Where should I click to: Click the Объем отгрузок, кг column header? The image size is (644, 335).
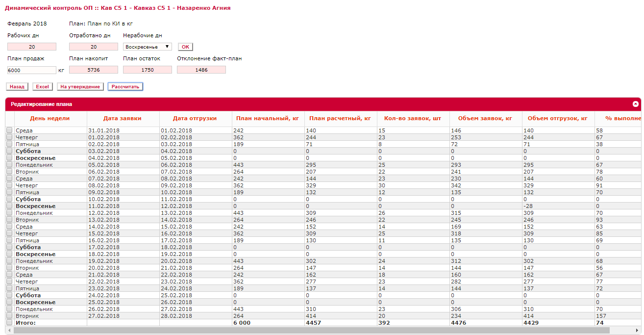click(x=558, y=118)
